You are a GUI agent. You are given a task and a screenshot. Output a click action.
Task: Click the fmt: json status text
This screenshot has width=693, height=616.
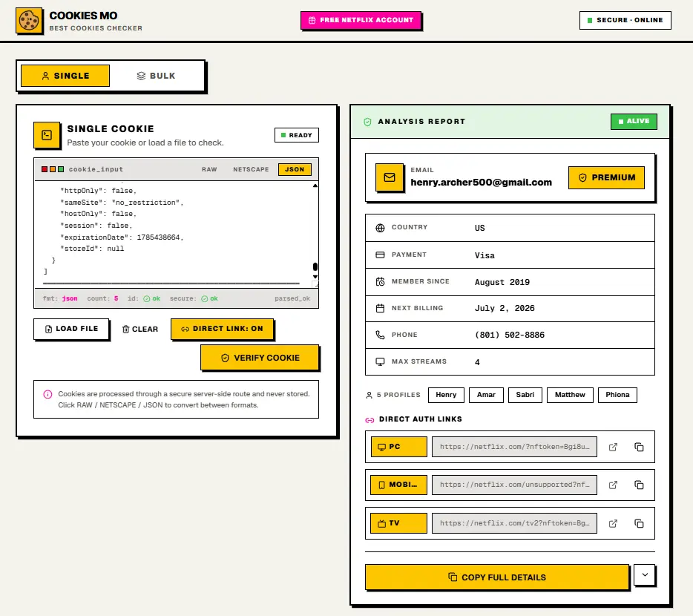pos(60,298)
